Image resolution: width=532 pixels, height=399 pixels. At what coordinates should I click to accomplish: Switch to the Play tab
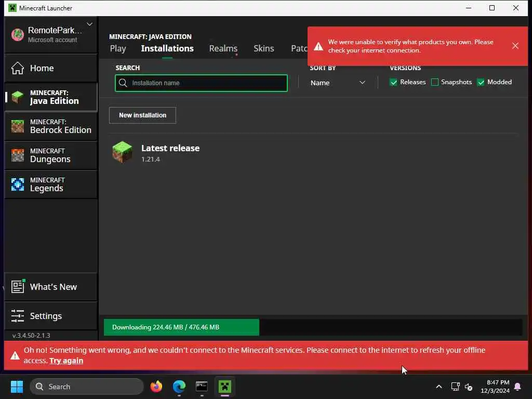[x=118, y=48]
